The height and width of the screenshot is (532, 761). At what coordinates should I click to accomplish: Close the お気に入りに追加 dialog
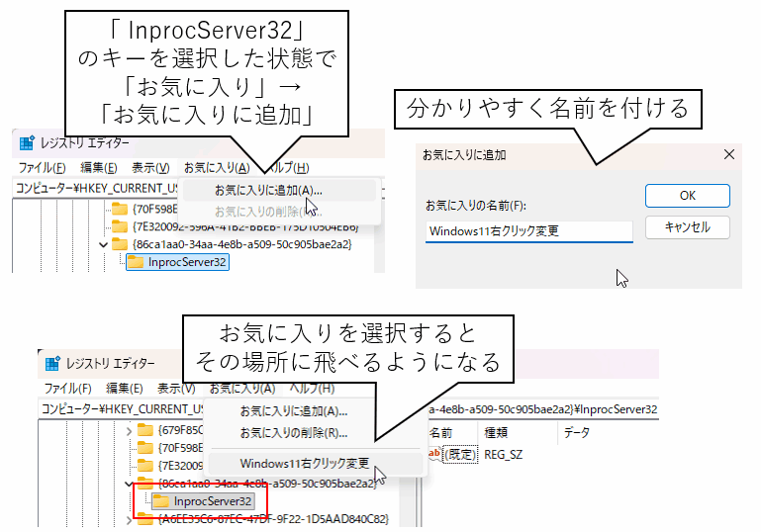click(x=729, y=154)
